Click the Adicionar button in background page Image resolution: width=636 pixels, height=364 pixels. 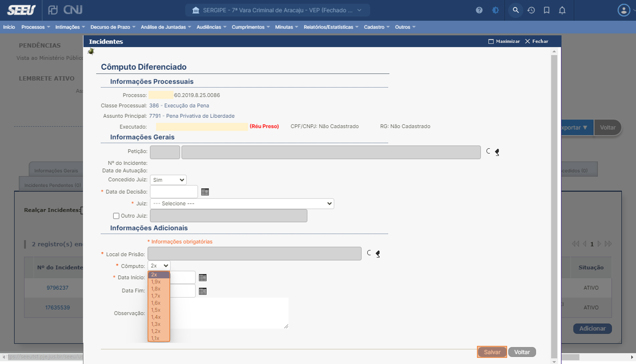(592, 328)
